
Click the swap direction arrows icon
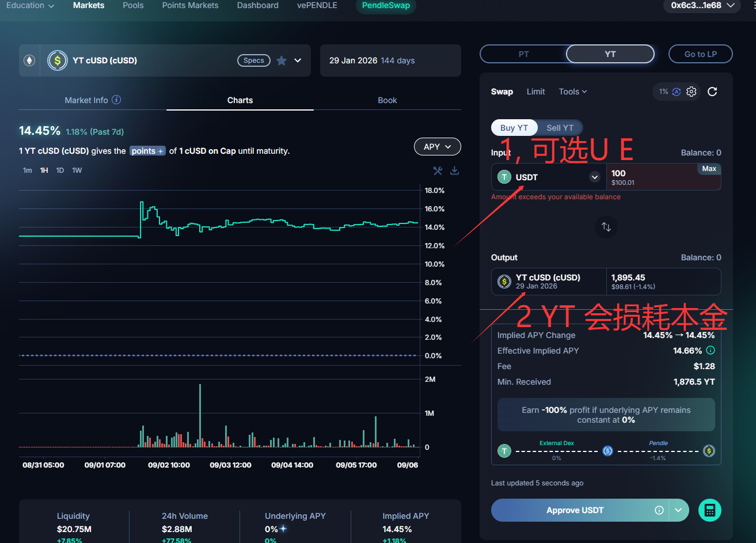(x=606, y=227)
